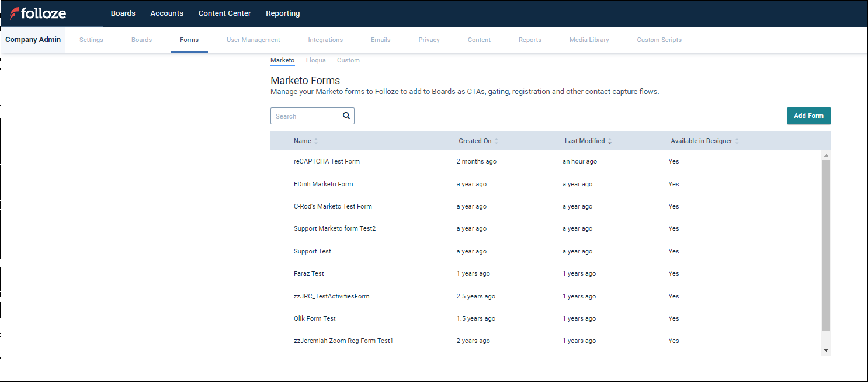Click scrollbar up arrow in forms list

[826, 155]
